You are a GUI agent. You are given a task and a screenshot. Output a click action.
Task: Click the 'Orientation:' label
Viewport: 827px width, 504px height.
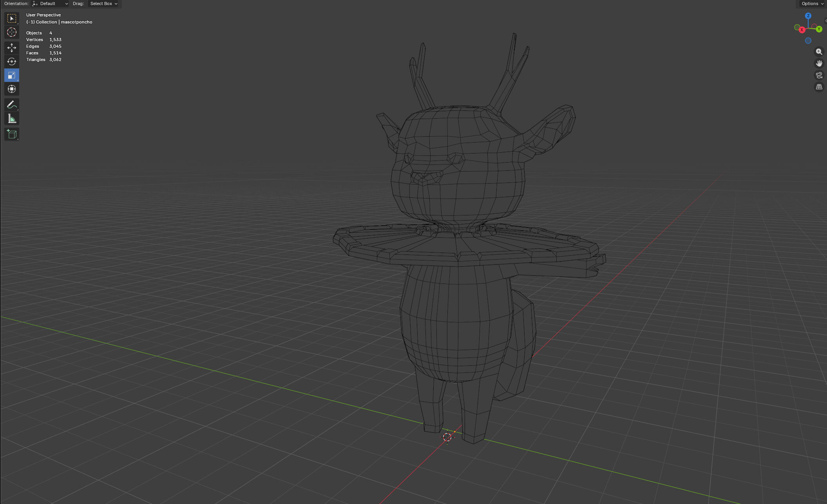(x=16, y=4)
